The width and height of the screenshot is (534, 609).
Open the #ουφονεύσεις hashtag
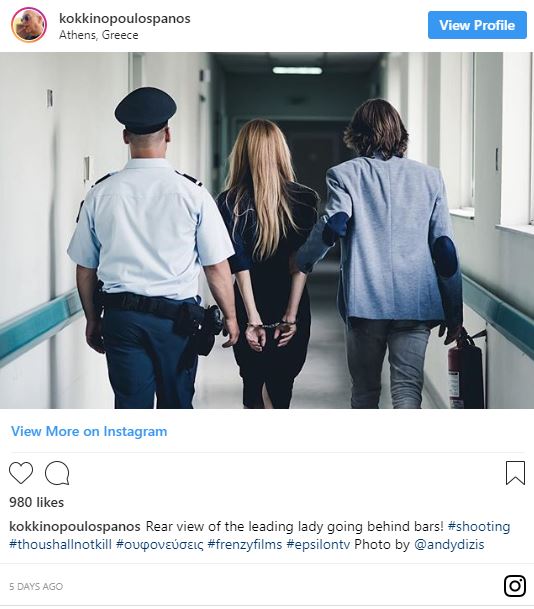click(x=160, y=545)
